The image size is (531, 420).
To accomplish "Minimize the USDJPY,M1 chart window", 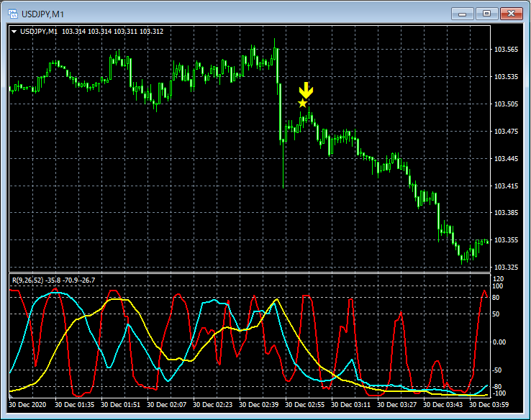I will pyautogui.click(x=463, y=14).
